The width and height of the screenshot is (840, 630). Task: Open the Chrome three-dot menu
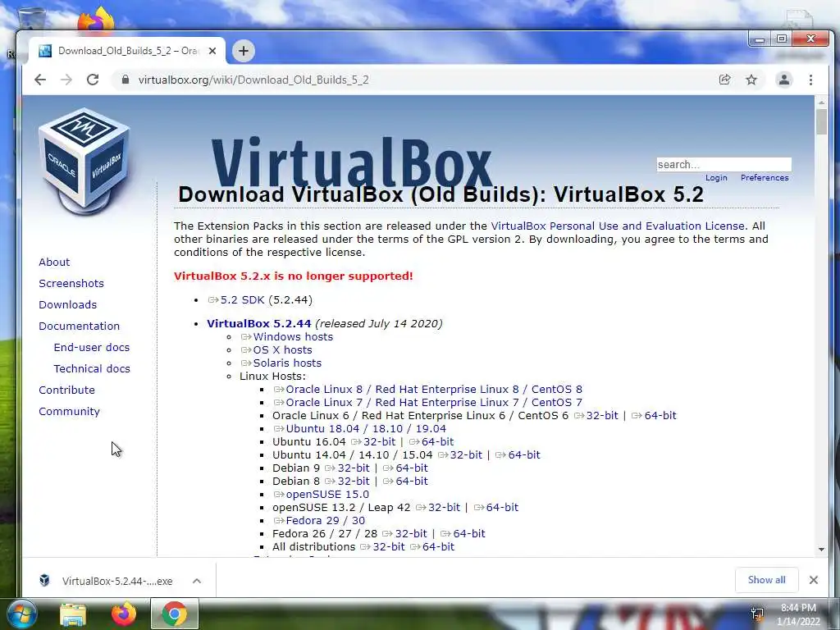click(x=810, y=80)
